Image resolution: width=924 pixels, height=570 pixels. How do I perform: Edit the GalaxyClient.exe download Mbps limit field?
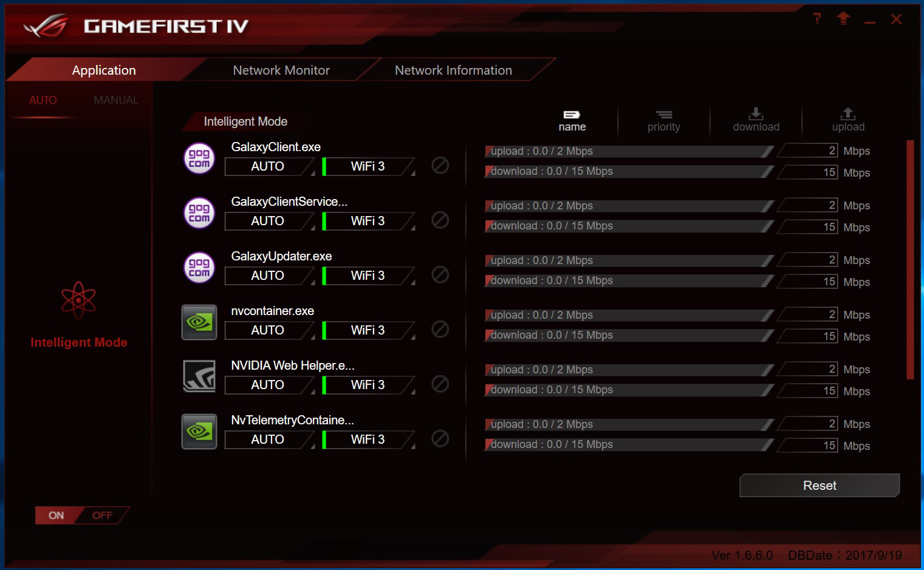(808, 172)
